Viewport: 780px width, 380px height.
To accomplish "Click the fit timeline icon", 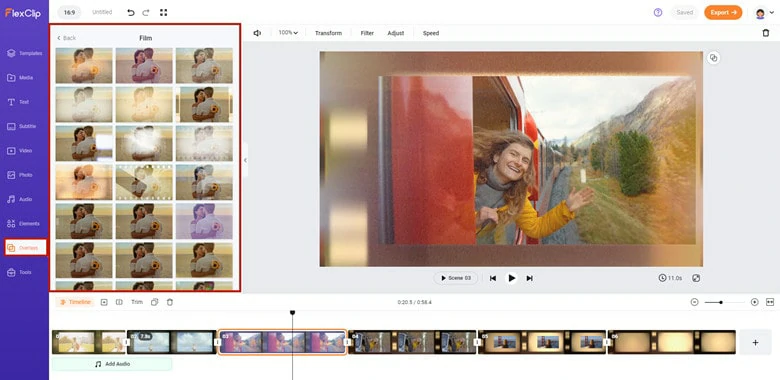I will 770,302.
